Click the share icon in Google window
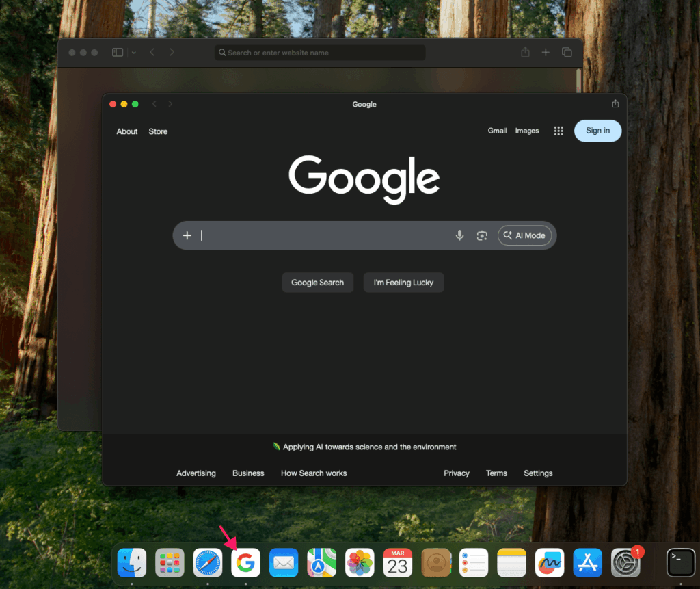The height and width of the screenshot is (589, 700). click(x=615, y=104)
